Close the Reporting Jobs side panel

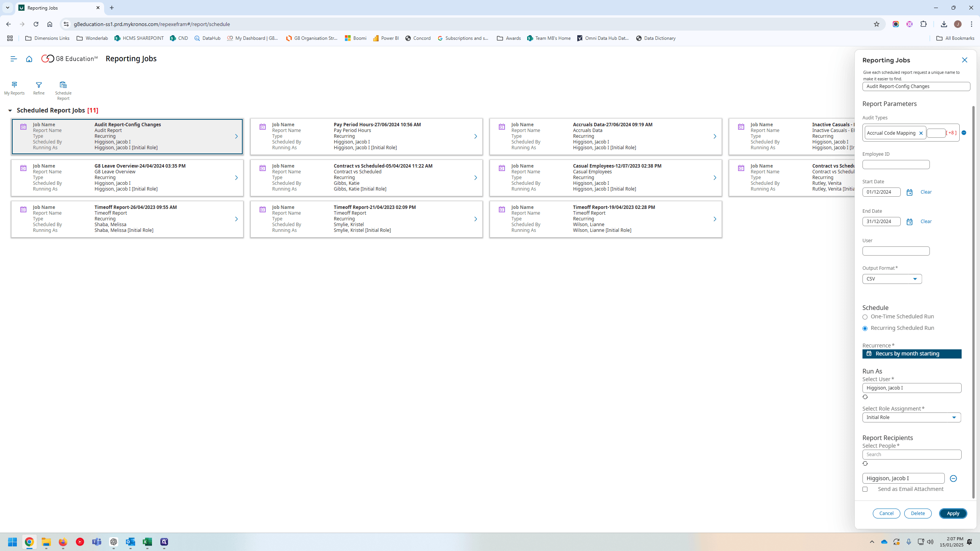pyautogui.click(x=964, y=60)
